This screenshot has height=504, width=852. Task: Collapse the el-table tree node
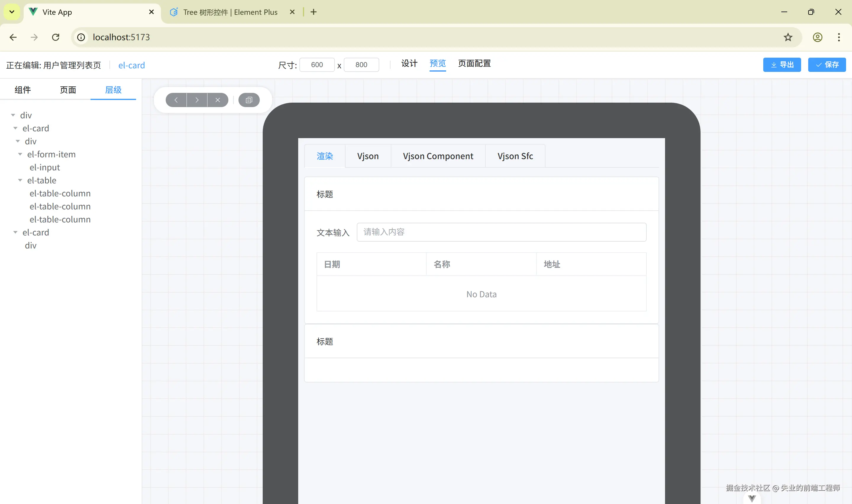tap(20, 180)
